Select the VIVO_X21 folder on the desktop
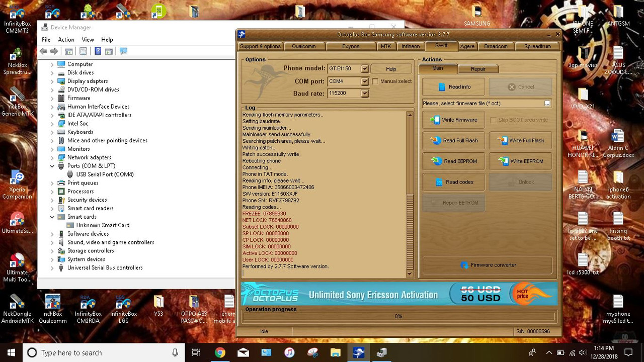 click(583, 99)
